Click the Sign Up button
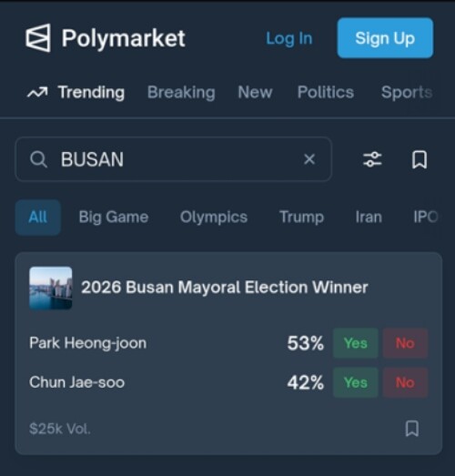This screenshot has height=476, width=455. (385, 38)
